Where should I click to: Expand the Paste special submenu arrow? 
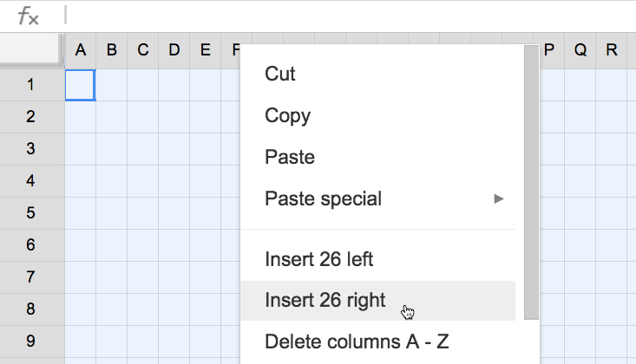pos(499,199)
